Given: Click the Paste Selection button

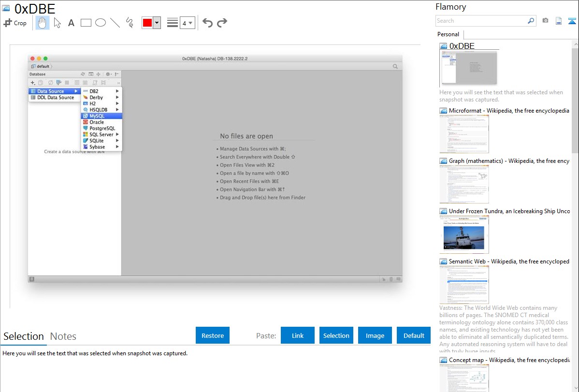Looking at the screenshot, I should point(336,335).
